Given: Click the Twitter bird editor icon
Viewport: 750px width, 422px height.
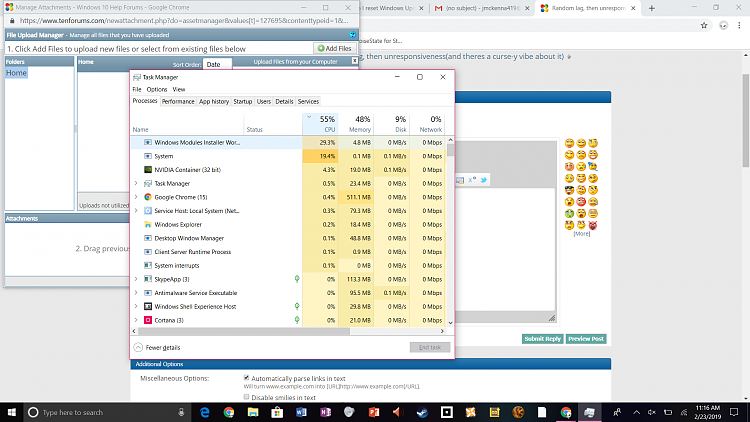Looking at the screenshot, I should click(x=484, y=180).
